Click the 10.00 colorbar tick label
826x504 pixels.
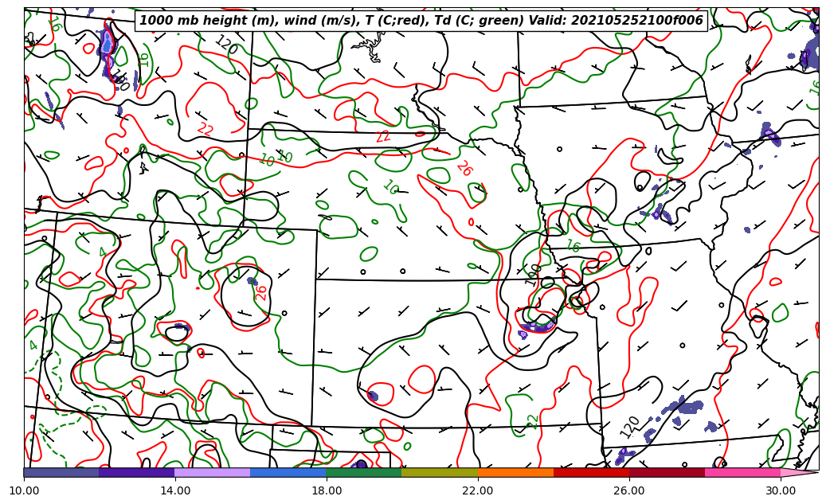coord(24,490)
